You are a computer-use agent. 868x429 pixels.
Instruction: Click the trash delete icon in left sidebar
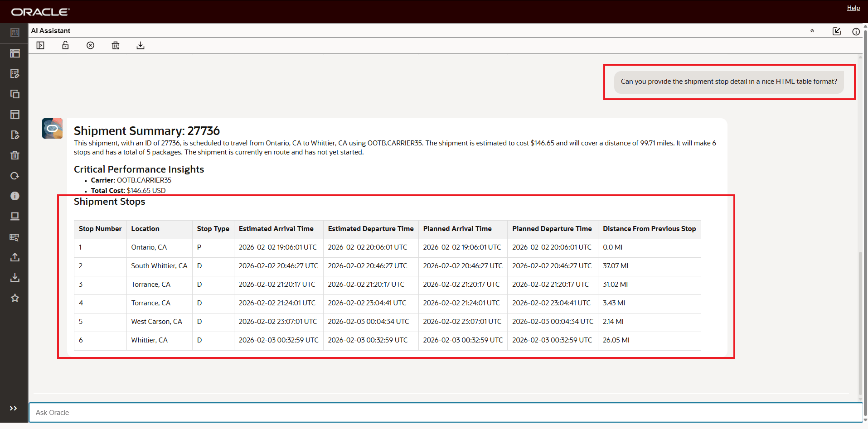tap(15, 155)
